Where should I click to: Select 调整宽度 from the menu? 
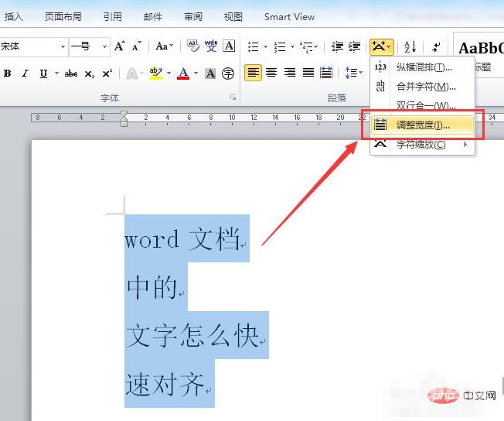(x=422, y=125)
